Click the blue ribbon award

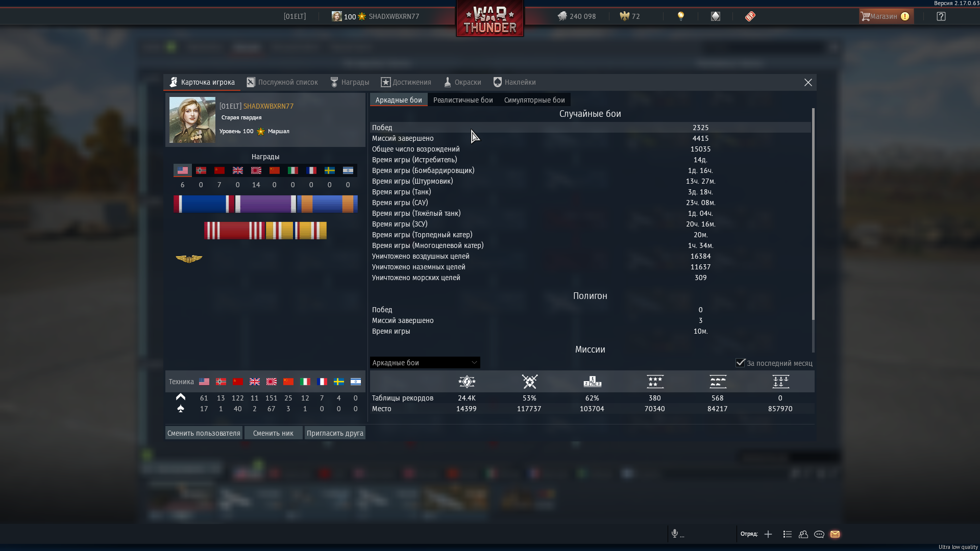click(x=204, y=204)
